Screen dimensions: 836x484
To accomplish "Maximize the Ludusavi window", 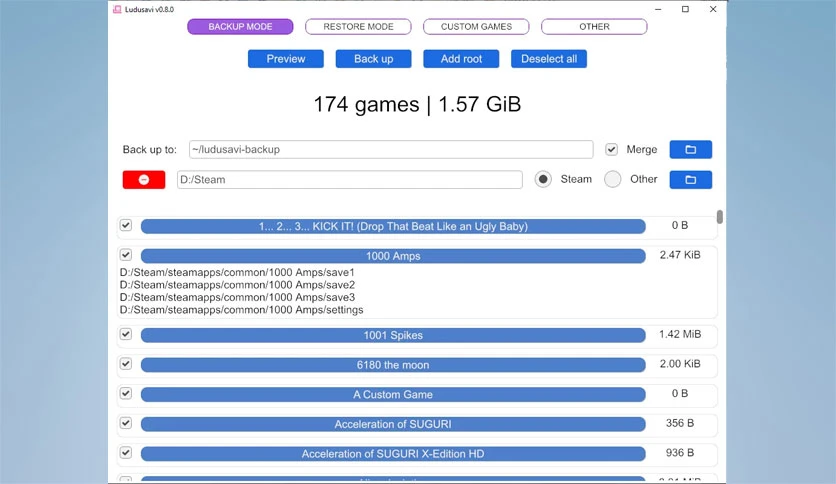I will click(x=685, y=9).
